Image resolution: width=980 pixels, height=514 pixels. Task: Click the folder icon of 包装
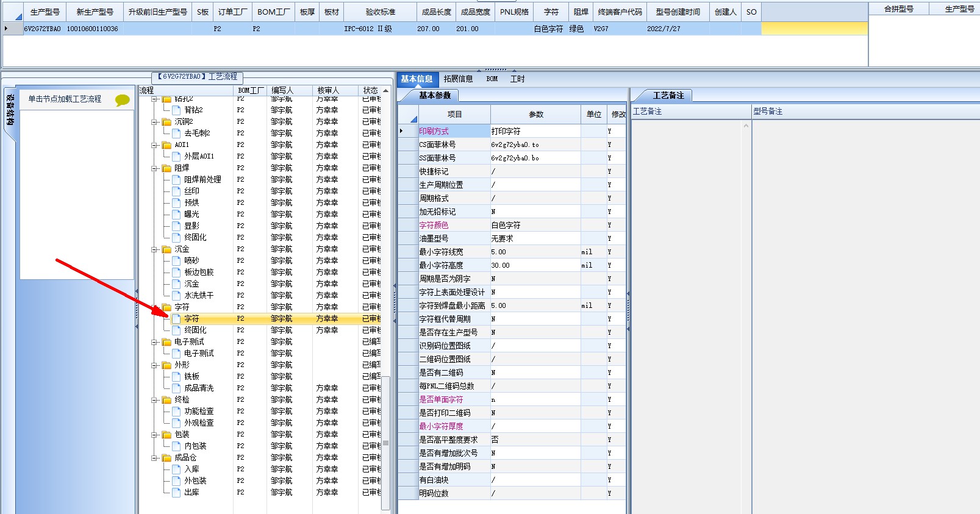click(x=166, y=435)
